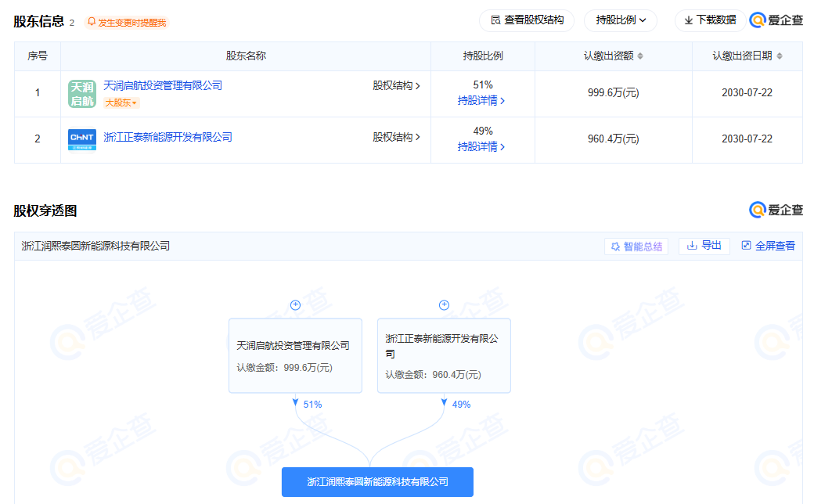Enable 发生变更时提醒我 change alert
Viewport: 814px width, 504px height.
pos(126,23)
